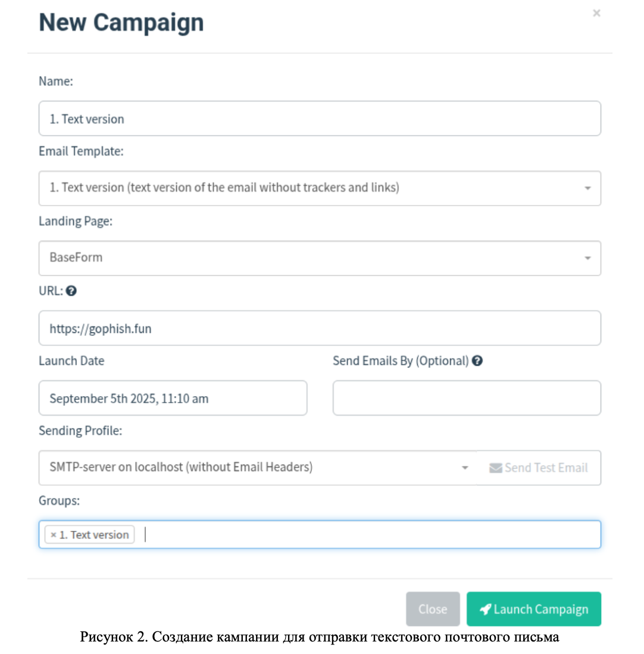Viewport: 644px width, 654px height.
Task: Click the URL help question mark icon
Action: 71,291
